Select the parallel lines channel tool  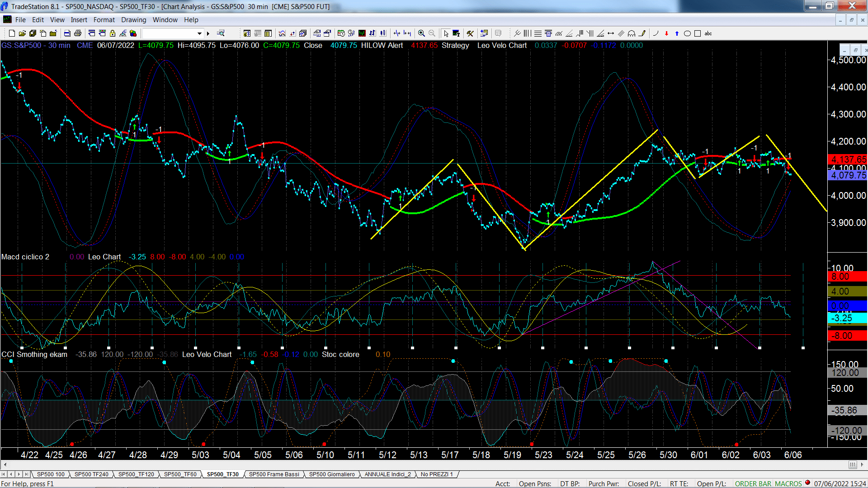click(621, 33)
